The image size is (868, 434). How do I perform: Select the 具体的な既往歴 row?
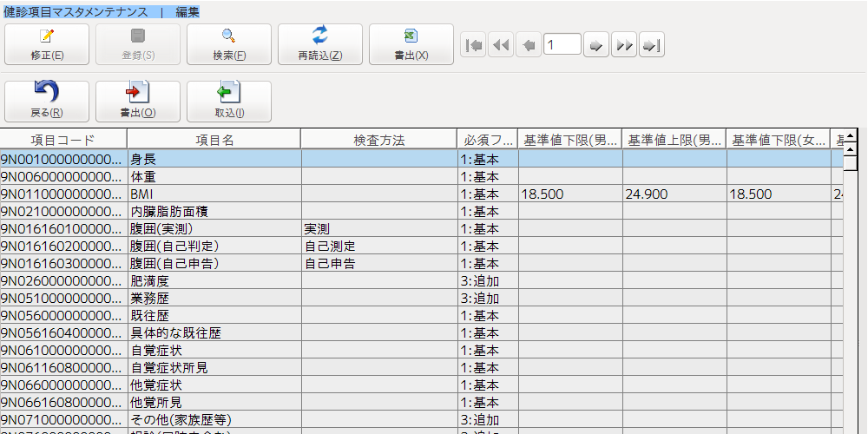coord(421,333)
